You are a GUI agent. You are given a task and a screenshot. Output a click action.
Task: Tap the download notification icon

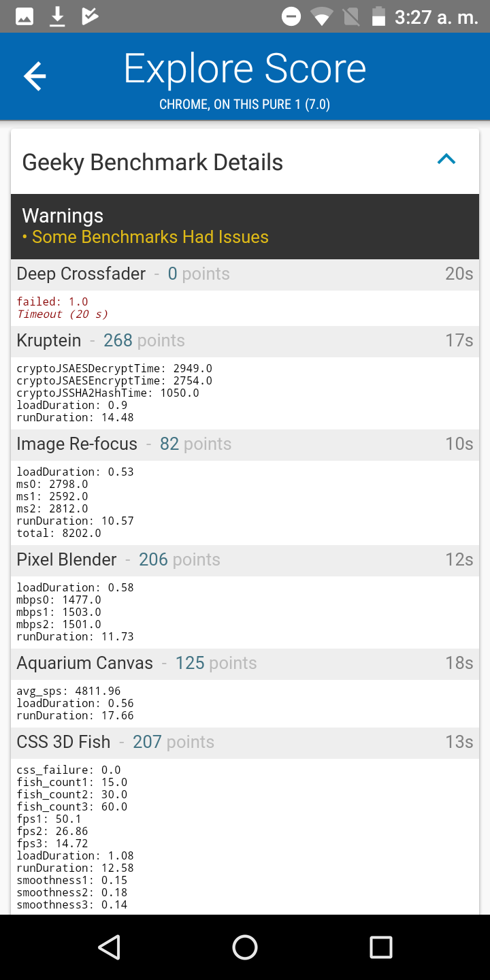coord(58,16)
